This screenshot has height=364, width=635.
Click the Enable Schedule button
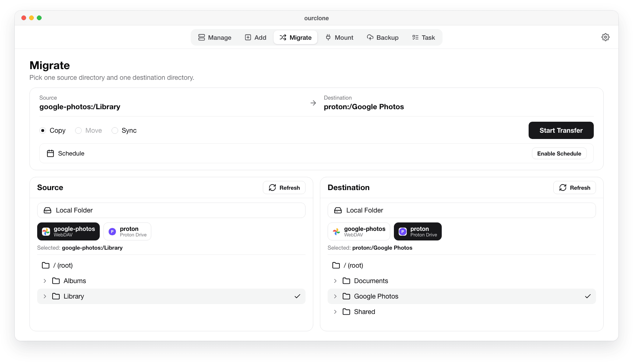click(559, 153)
